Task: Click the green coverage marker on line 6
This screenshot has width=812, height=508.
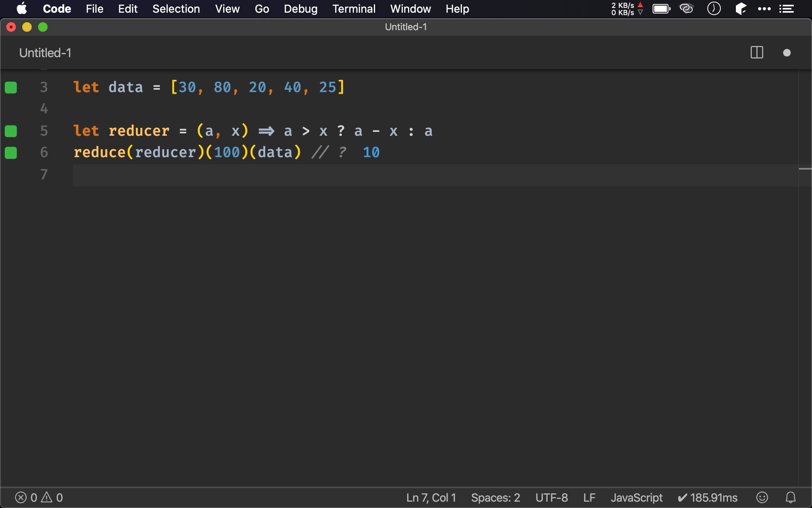Action: (11, 152)
